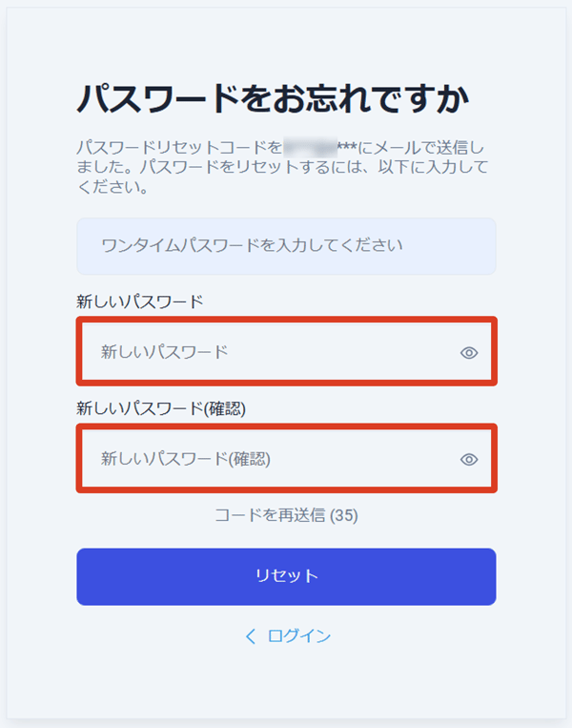This screenshot has width=572, height=728.
Task: Resend code via コードを再送信 link
Action: pyautogui.click(x=272, y=515)
